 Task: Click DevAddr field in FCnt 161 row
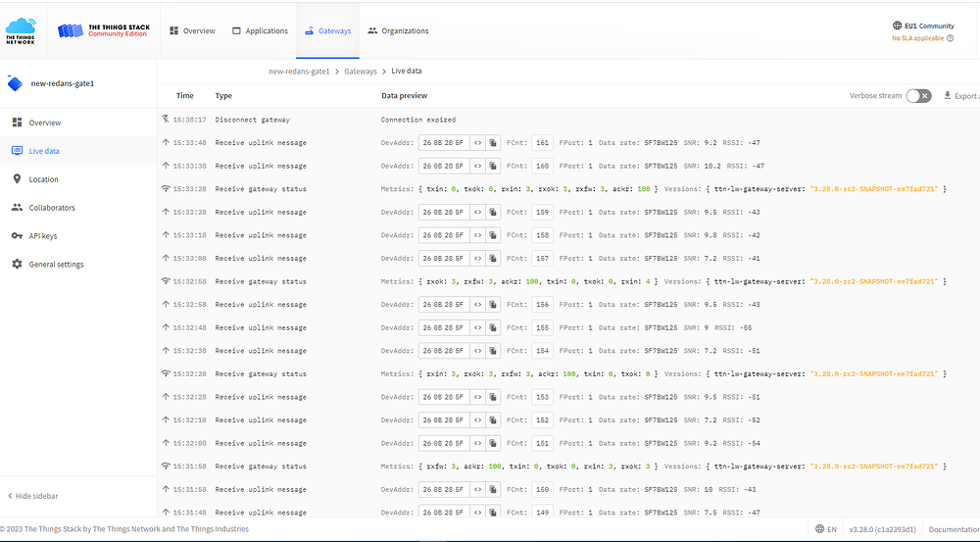tap(444, 142)
